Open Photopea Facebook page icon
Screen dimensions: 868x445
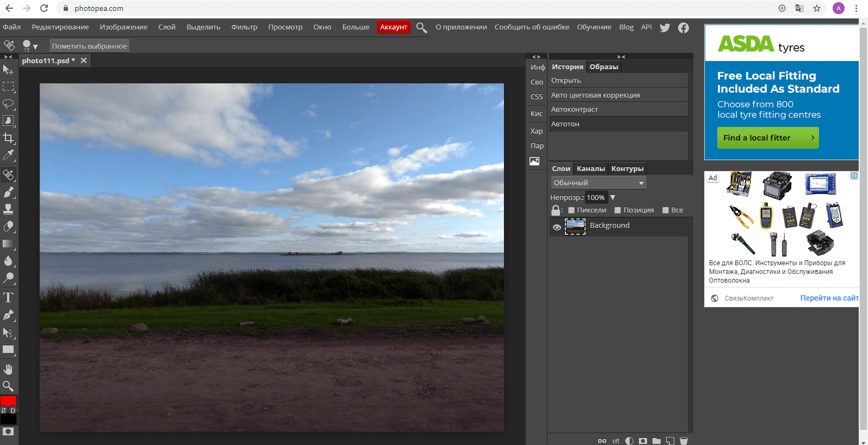(684, 27)
